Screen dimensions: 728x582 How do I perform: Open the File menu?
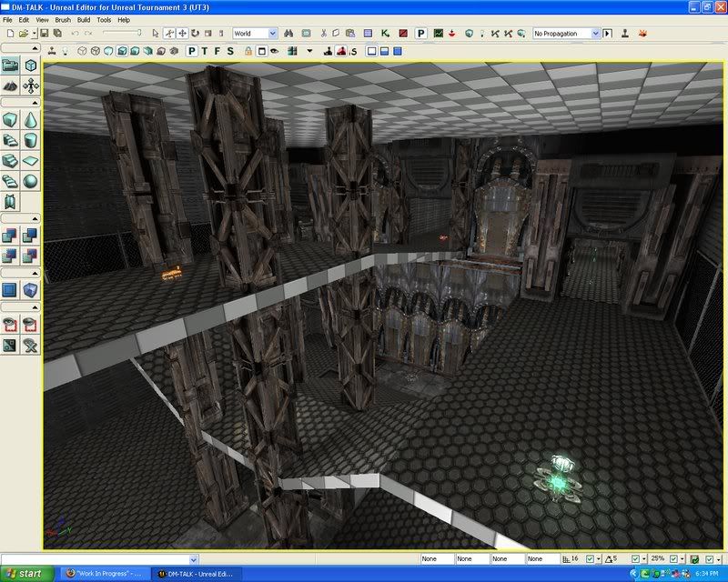tap(7, 20)
